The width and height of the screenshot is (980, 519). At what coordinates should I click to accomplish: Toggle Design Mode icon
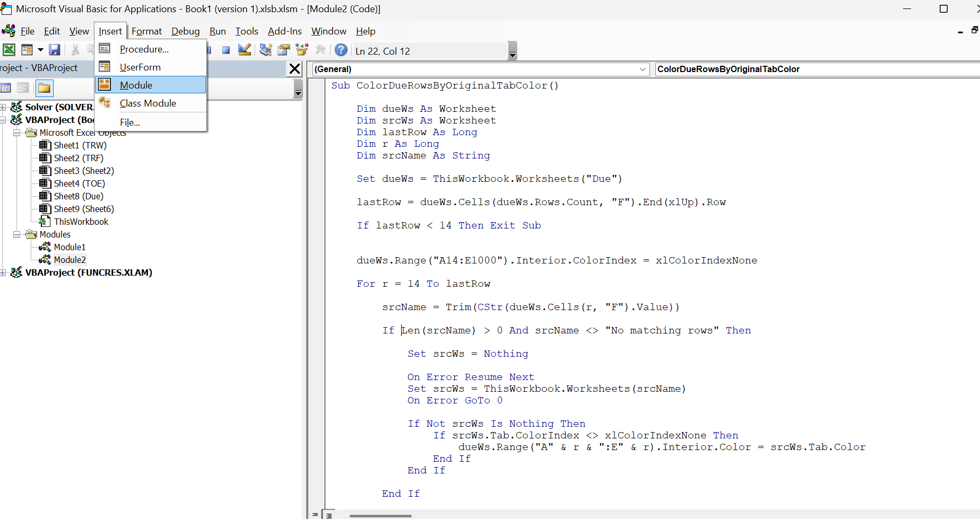[245, 50]
